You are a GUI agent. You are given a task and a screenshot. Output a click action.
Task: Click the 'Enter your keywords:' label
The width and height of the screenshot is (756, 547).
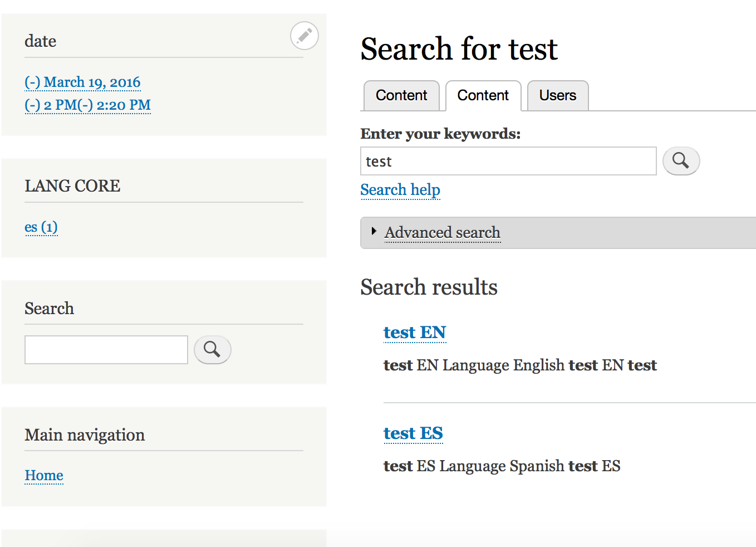[x=440, y=134]
